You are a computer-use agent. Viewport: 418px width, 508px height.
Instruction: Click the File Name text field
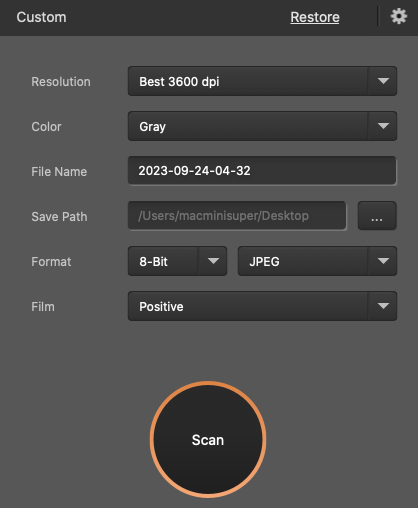[262, 171]
